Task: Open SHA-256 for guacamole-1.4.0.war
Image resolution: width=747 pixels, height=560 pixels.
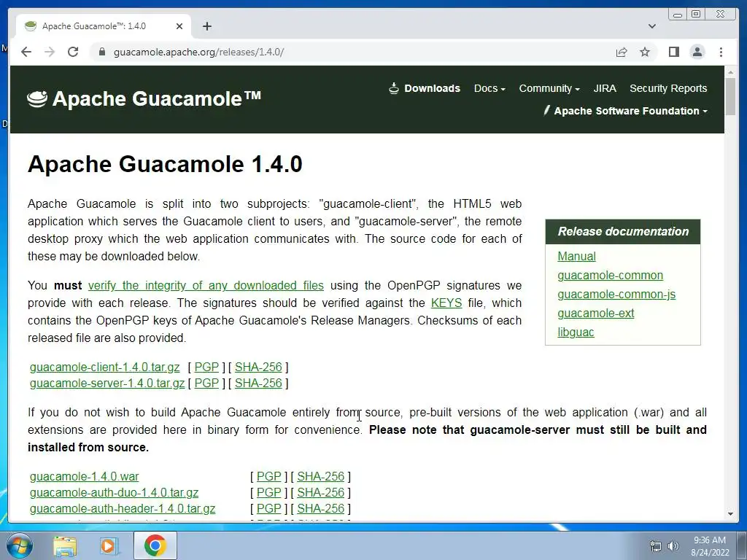Action: (321, 477)
